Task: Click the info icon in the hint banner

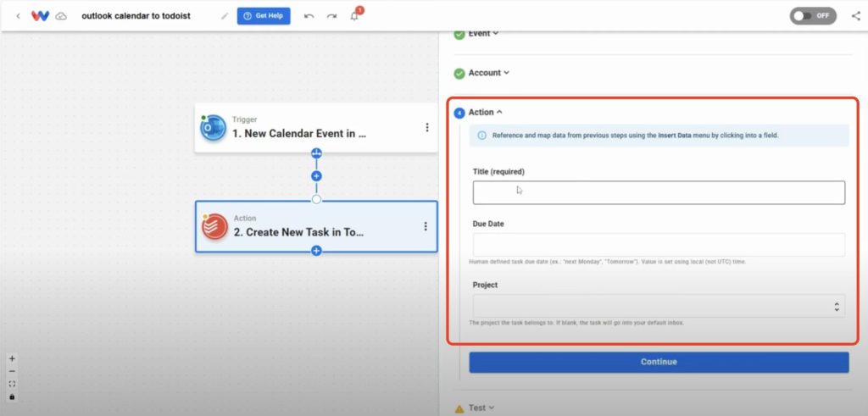Action: pyautogui.click(x=481, y=135)
